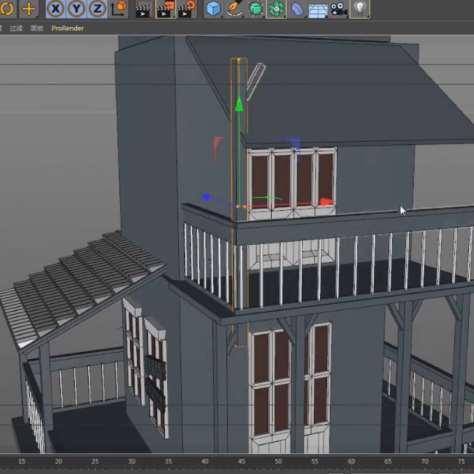Open the green generators icon
474x474 pixels.
tap(256, 9)
